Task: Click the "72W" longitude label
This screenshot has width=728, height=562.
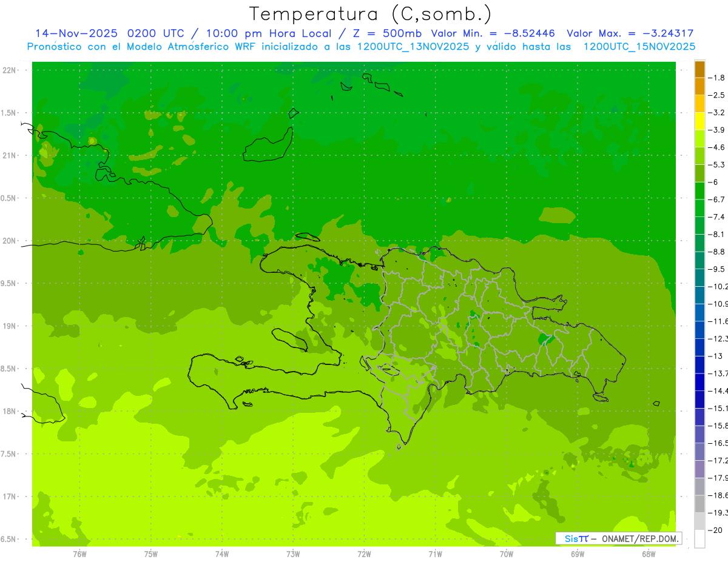Action: [x=364, y=554]
